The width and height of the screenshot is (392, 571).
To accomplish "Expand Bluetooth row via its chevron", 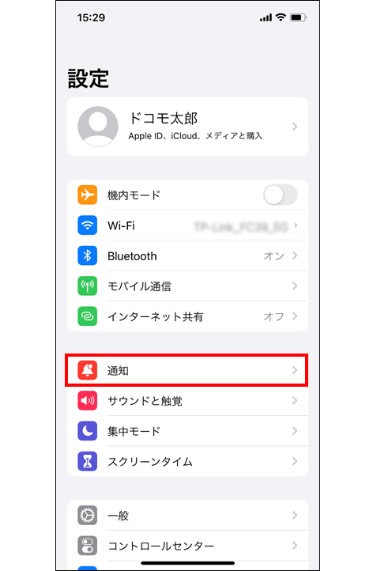I will [x=295, y=255].
